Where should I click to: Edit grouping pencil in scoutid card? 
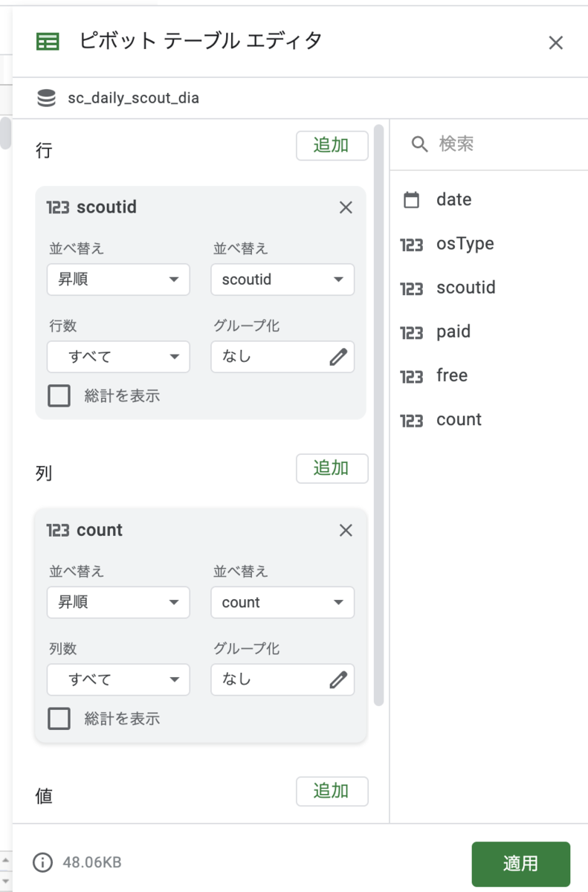338,357
